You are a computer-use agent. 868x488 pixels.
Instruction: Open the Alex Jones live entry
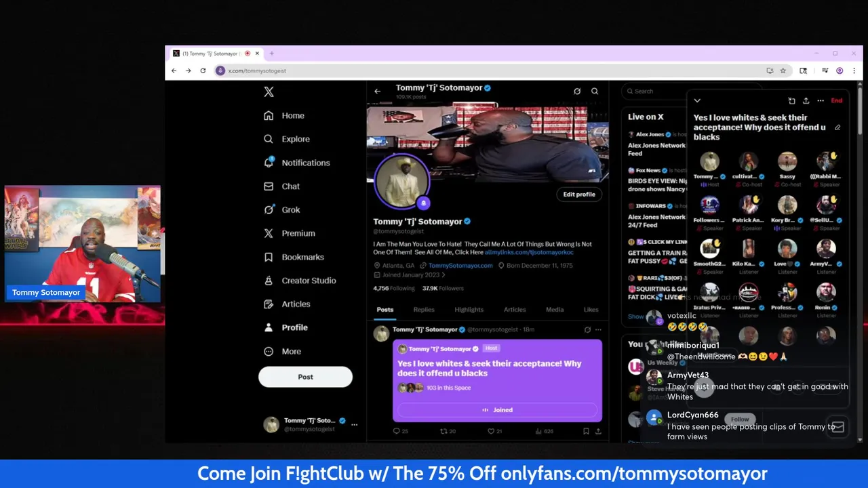tap(656, 144)
